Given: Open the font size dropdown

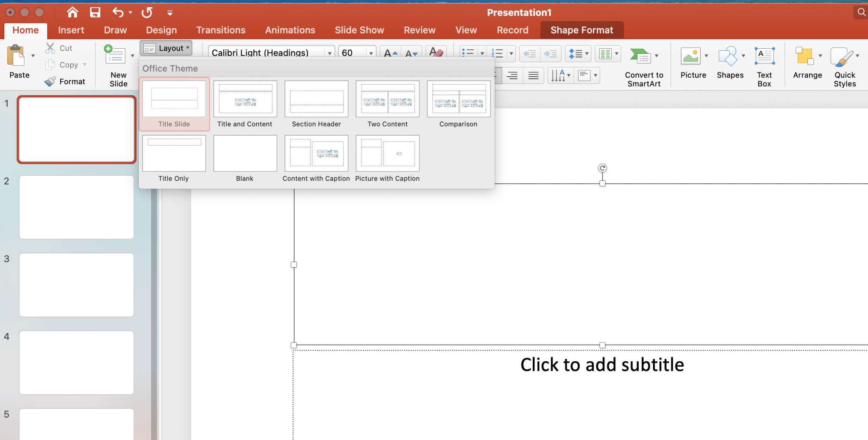Looking at the screenshot, I should [x=371, y=53].
